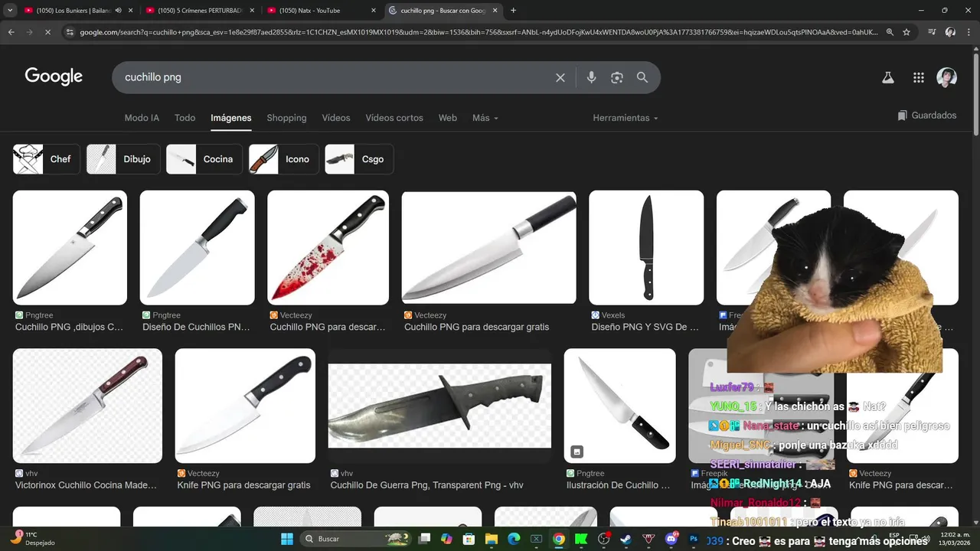Open link 'Knife PNG para descargar gratis'

(243, 485)
